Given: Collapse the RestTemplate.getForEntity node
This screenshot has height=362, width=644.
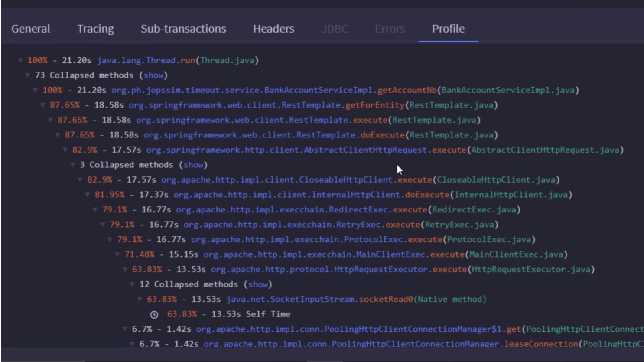Looking at the screenshot, I should [x=42, y=105].
